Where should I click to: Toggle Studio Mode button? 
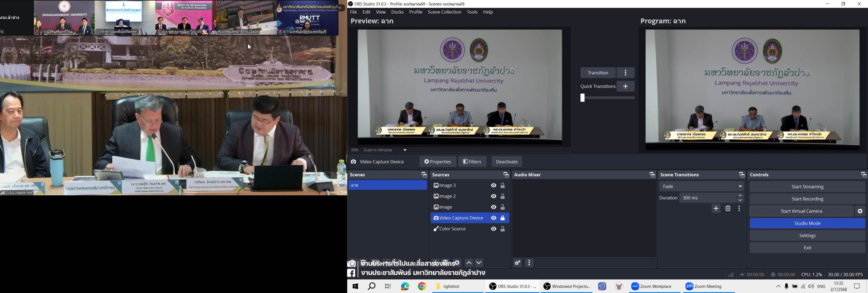point(807,223)
